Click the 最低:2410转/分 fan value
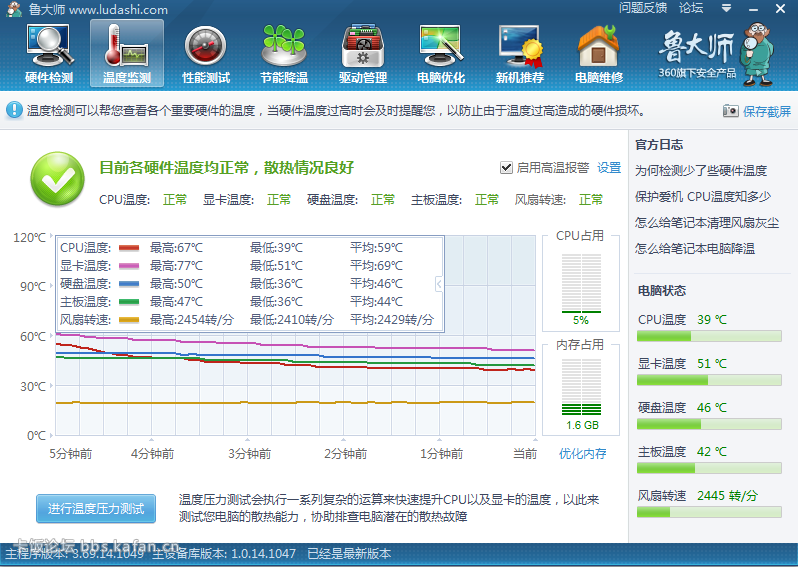 (292, 320)
